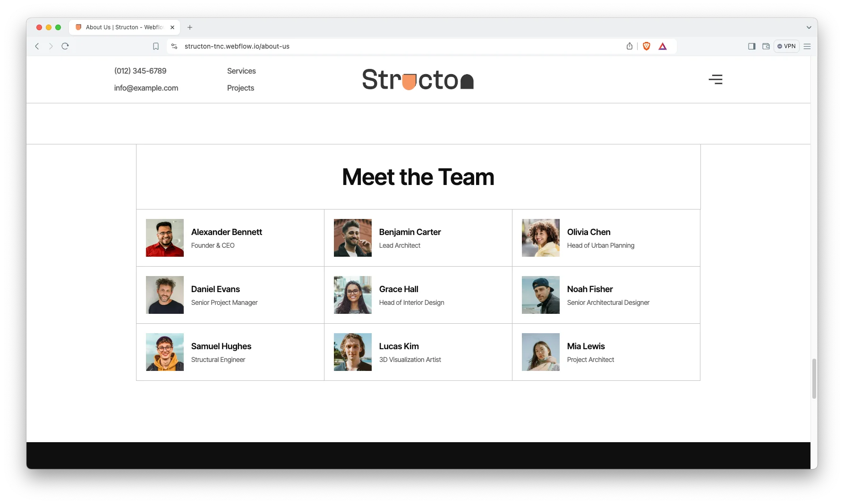The image size is (844, 504).
Task: Open the Projects link
Action: tap(240, 88)
